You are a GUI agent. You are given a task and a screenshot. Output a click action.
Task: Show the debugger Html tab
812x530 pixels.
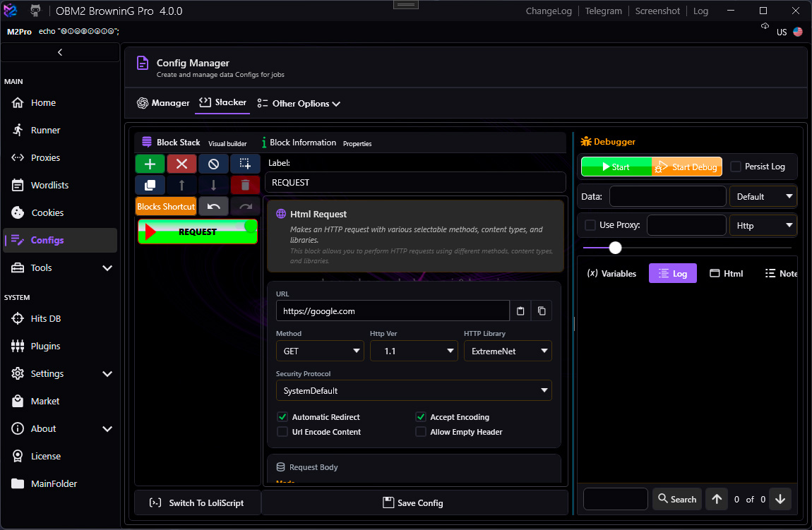(x=726, y=273)
